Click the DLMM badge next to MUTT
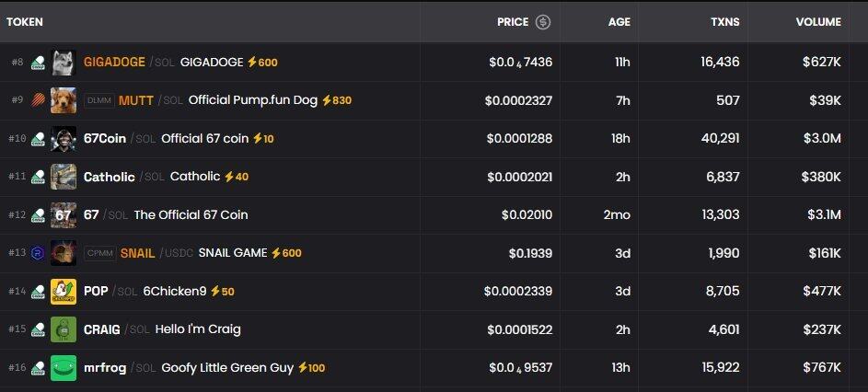 click(98, 100)
